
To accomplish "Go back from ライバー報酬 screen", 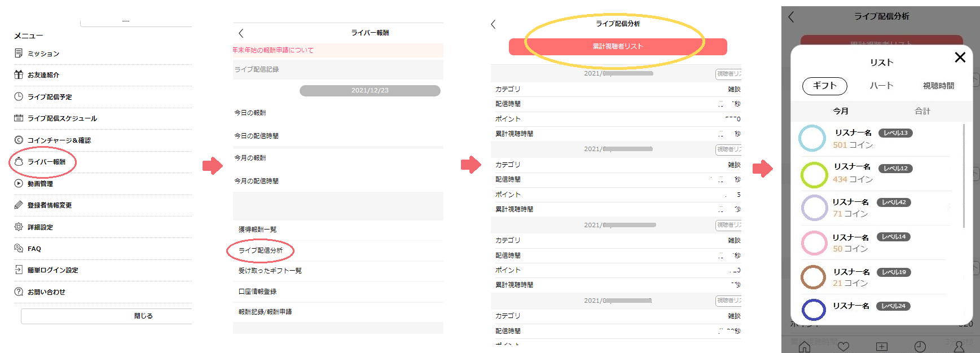I will 241,33.
